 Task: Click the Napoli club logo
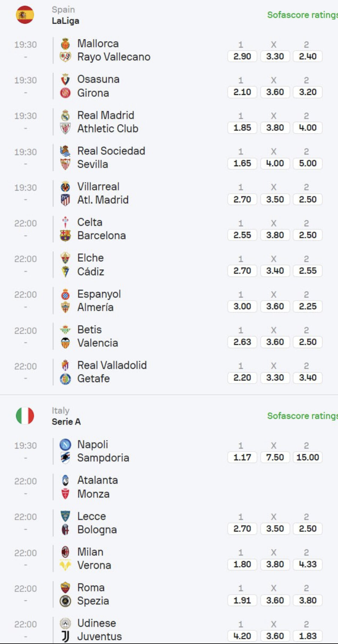pyautogui.click(x=65, y=444)
